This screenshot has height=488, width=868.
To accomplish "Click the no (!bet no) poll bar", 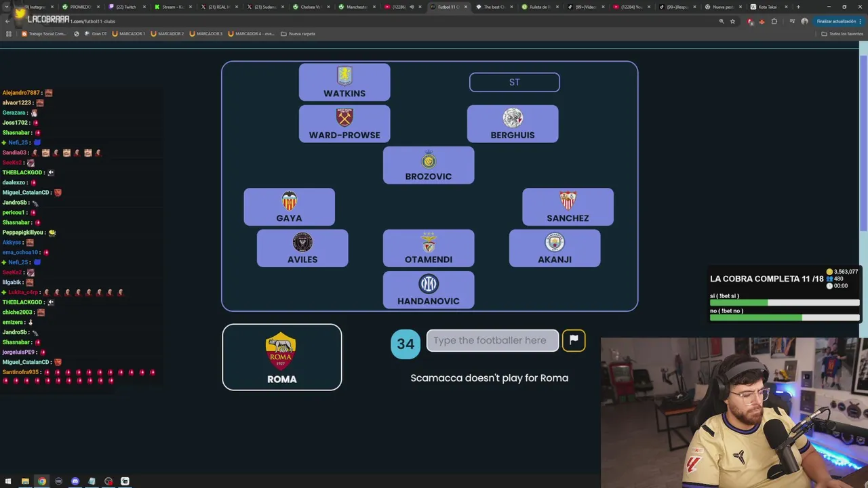I will (x=785, y=318).
